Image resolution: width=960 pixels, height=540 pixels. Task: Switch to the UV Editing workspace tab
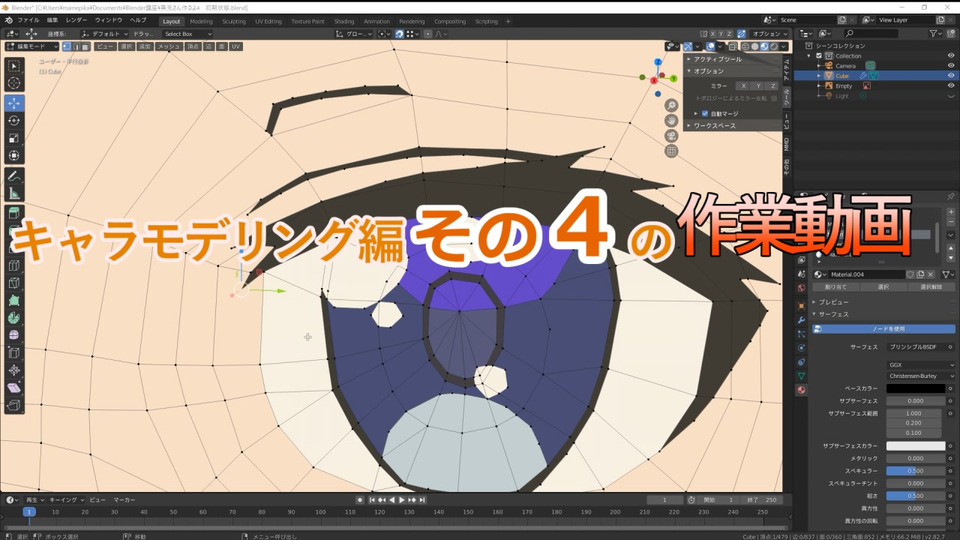coord(268,21)
